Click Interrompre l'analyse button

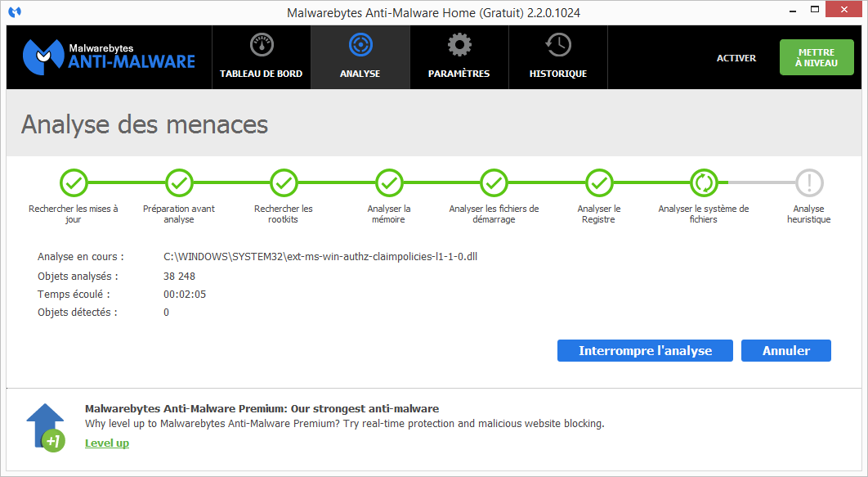click(645, 351)
